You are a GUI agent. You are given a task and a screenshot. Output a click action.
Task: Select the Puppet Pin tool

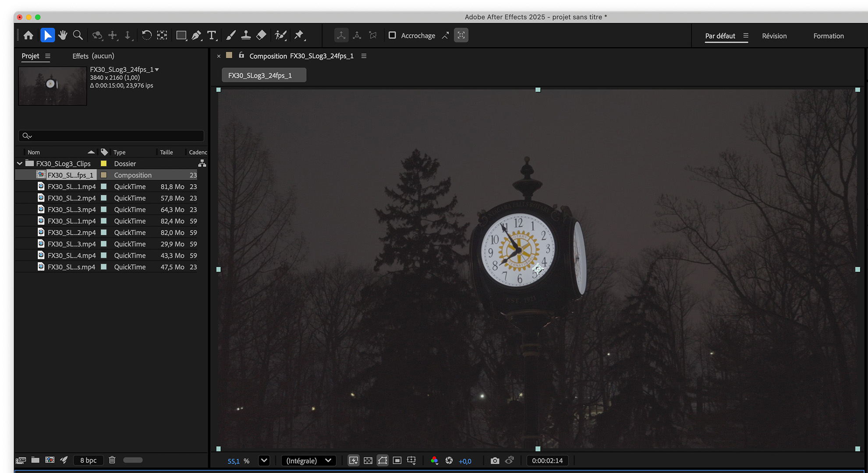click(299, 35)
